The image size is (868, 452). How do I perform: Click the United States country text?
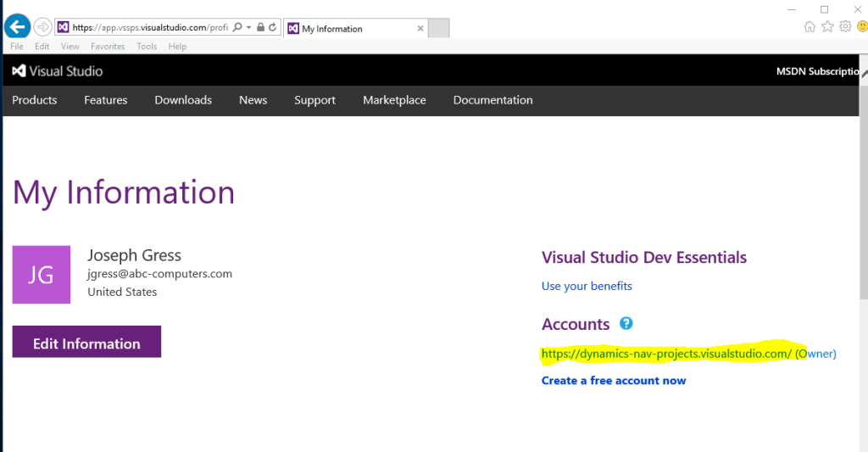click(122, 292)
